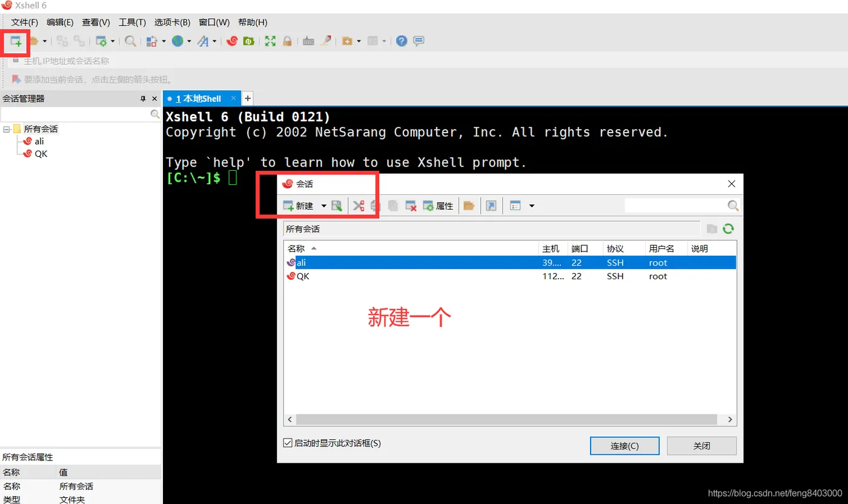Click the color scheme icon in main toolbar
Image resolution: width=848 pixels, height=504 pixels.
click(152, 41)
